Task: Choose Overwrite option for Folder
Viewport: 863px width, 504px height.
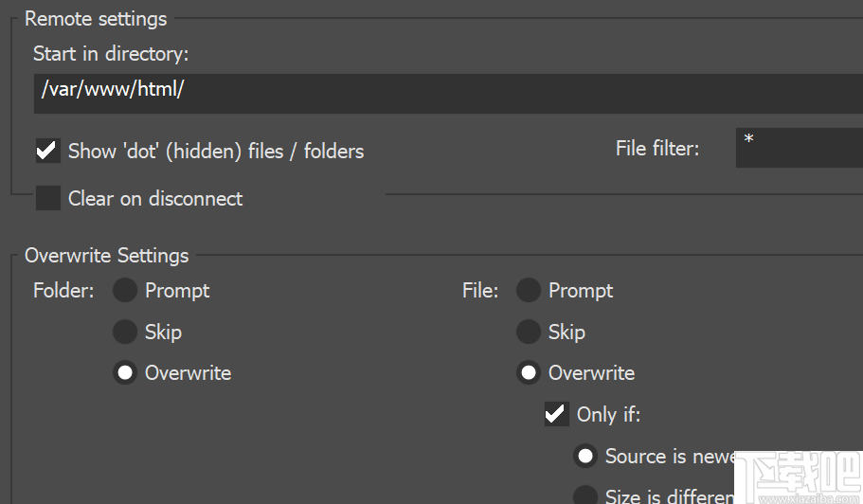Action: (x=125, y=373)
